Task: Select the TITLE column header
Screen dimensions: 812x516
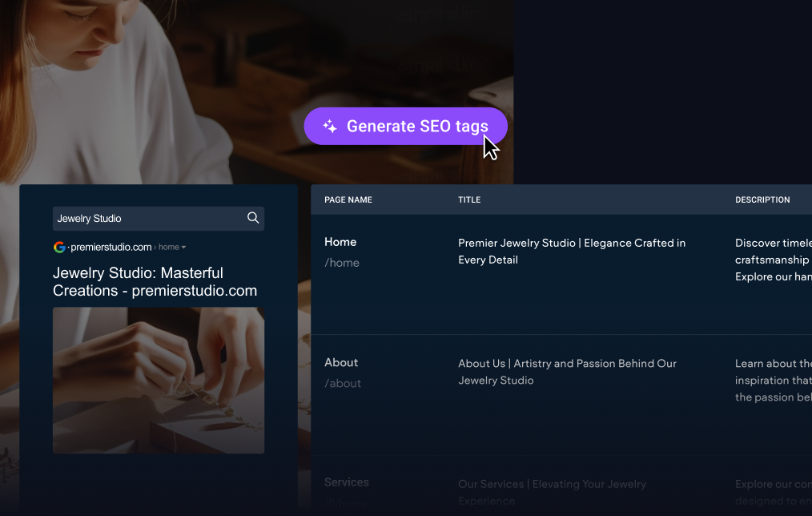Action: pyautogui.click(x=469, y=200)
